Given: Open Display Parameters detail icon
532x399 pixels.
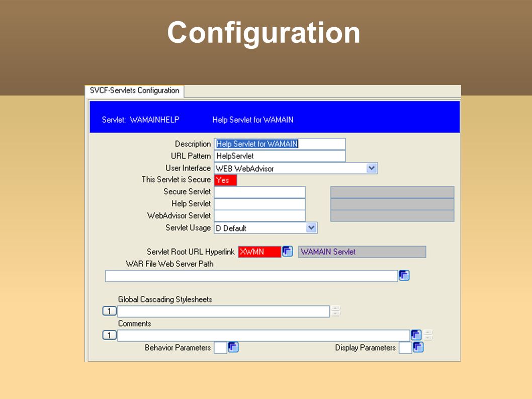Looking at the screenshot, I should [x=418, y=347].
